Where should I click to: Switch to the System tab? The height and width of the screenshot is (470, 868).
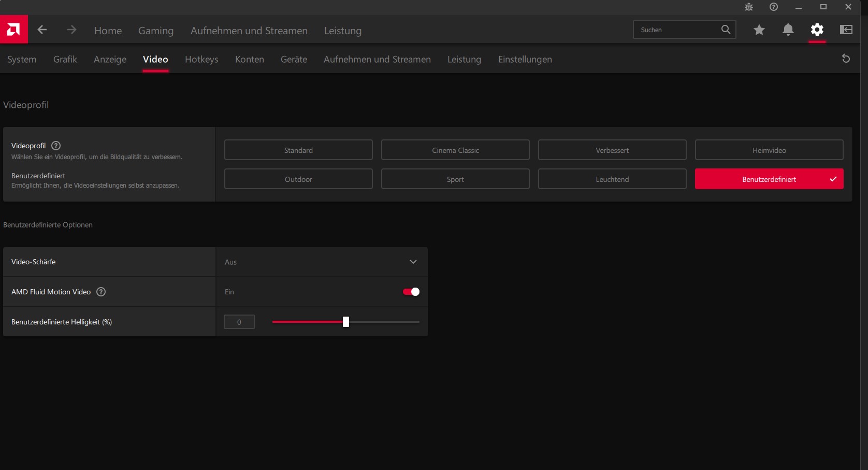(x=22, y=59)
